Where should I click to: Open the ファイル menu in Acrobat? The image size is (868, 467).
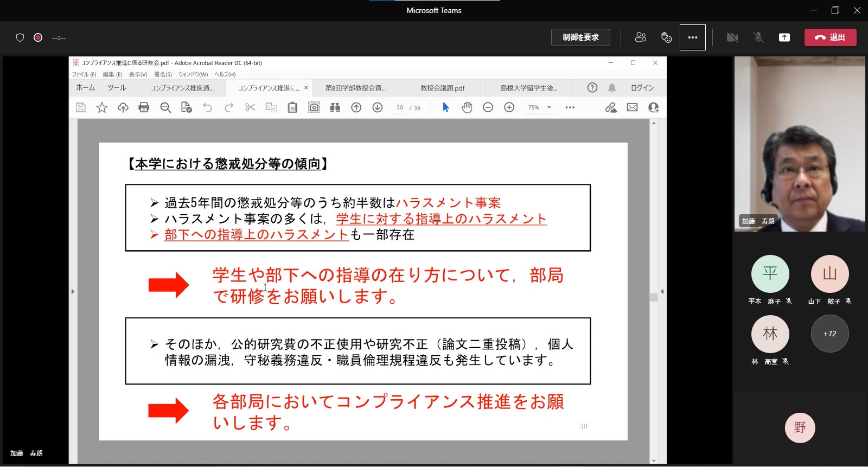[x=84, y=74]
